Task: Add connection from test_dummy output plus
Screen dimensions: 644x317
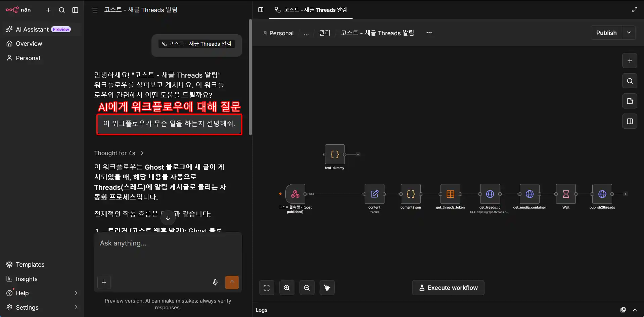Action: 358,154
